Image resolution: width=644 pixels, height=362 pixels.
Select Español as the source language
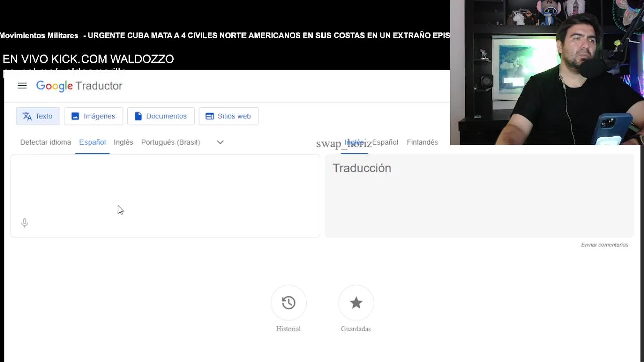click(x=93, y=142)
